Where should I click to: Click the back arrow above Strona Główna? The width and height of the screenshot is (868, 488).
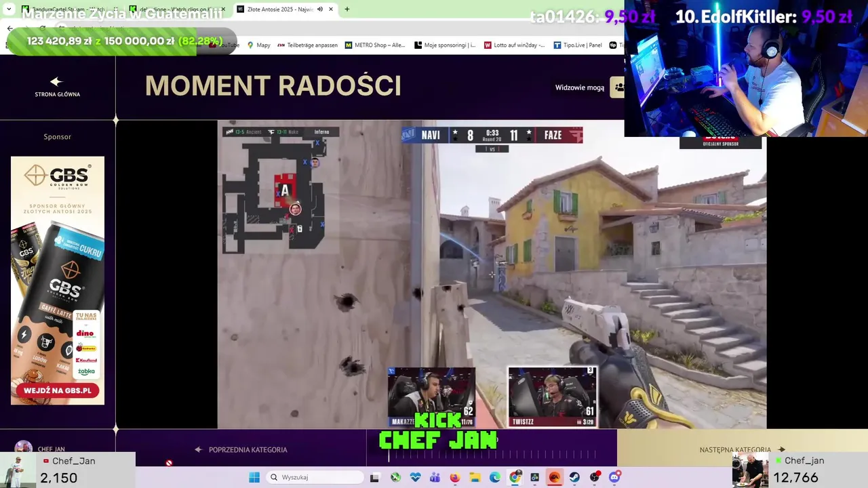56,82
